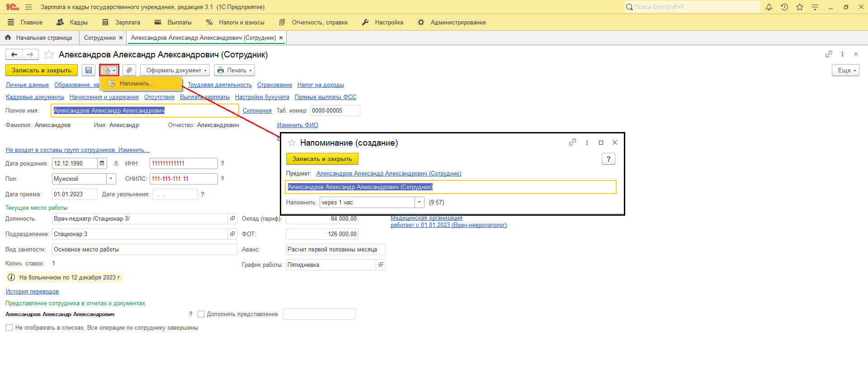Click 'Записать и закрыть' on employee form
868x369 pixels.
point(42,70)
